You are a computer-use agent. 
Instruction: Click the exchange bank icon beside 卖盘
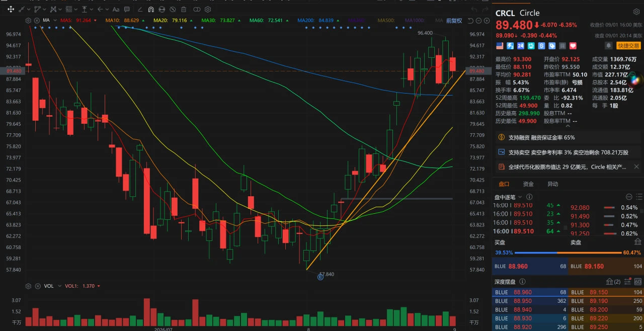coord(637,242)
